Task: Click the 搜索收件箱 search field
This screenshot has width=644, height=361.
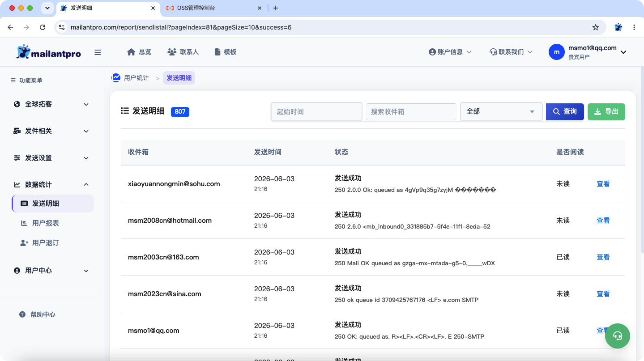Action: 411,112
